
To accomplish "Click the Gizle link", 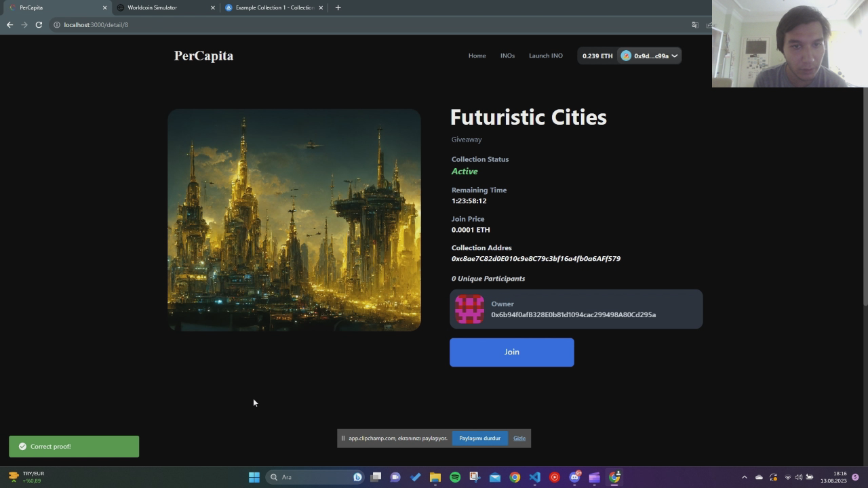I will pos(519,438).
